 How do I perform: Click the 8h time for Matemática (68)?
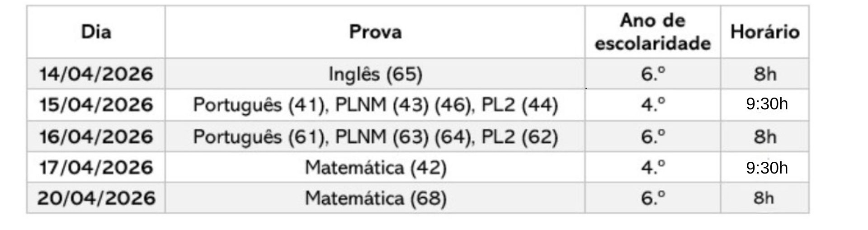(764, 198)
